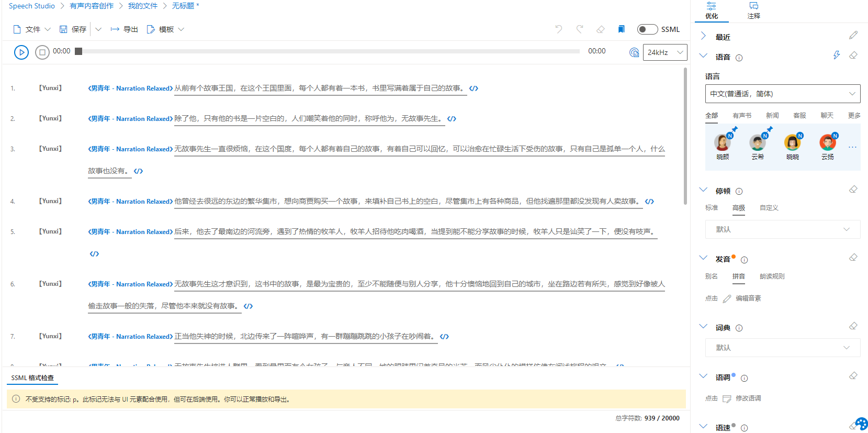
Task: Clear lexicon with 词典 eraser icon
Action: (853, 326)
